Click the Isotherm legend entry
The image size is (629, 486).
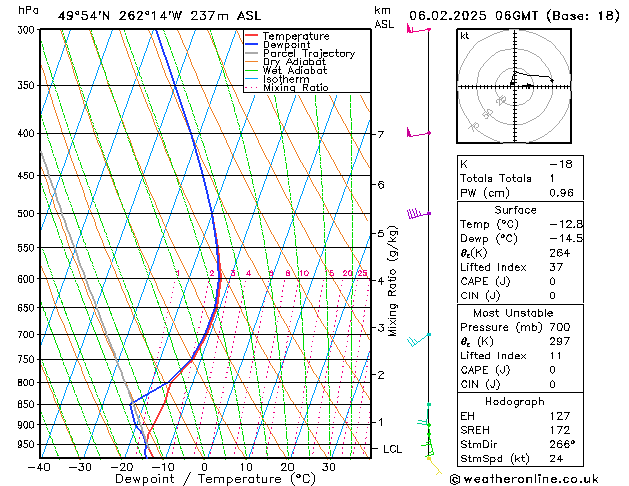coord(286,79)
